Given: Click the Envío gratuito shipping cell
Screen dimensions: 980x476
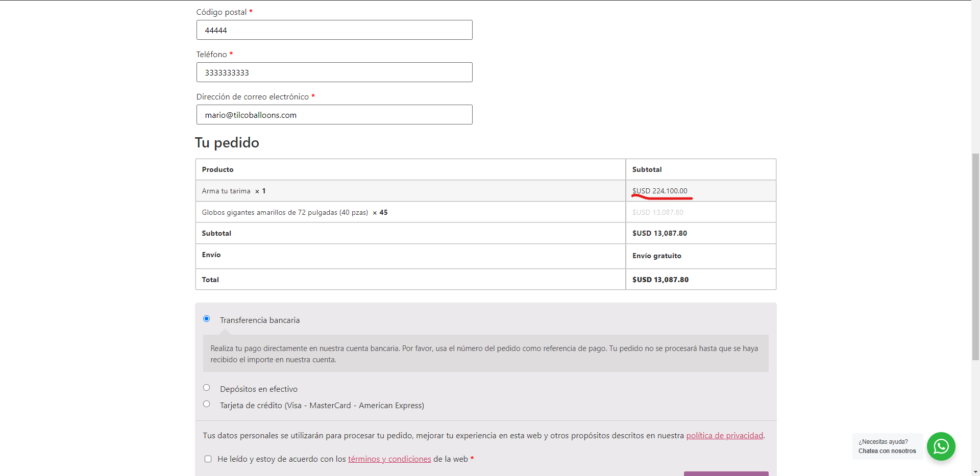Looking at the screenshot, I should [x=656, y=256].
